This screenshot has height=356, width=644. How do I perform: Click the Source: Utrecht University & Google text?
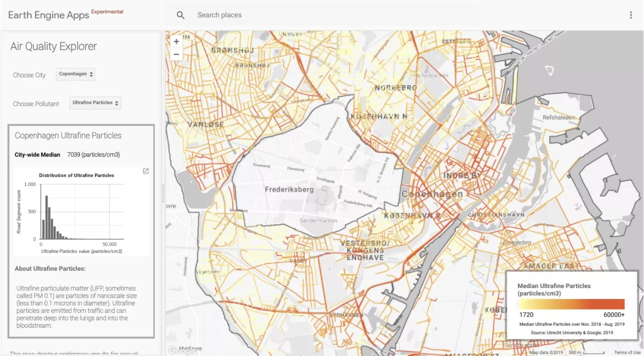(572, 332)
